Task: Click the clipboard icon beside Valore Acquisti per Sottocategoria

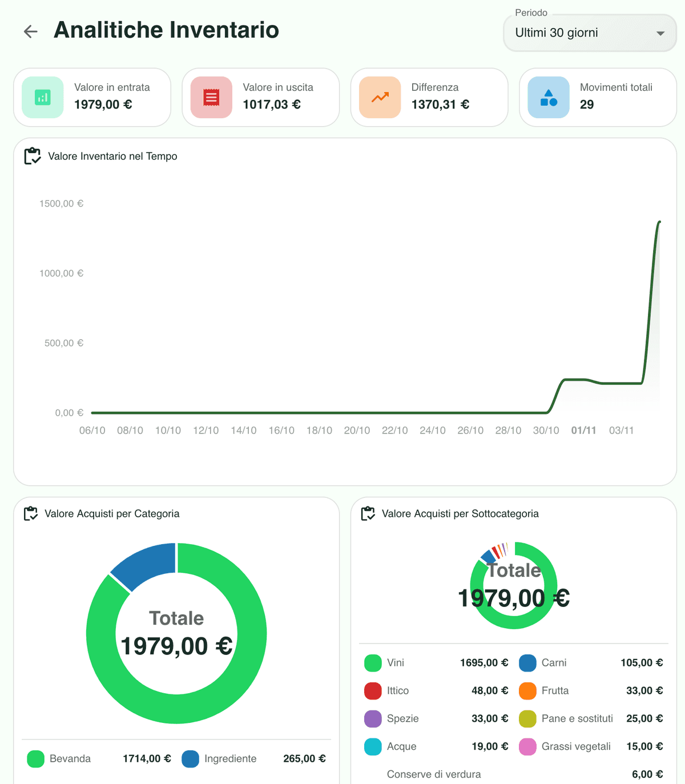Action: click(x=368, y=513)
